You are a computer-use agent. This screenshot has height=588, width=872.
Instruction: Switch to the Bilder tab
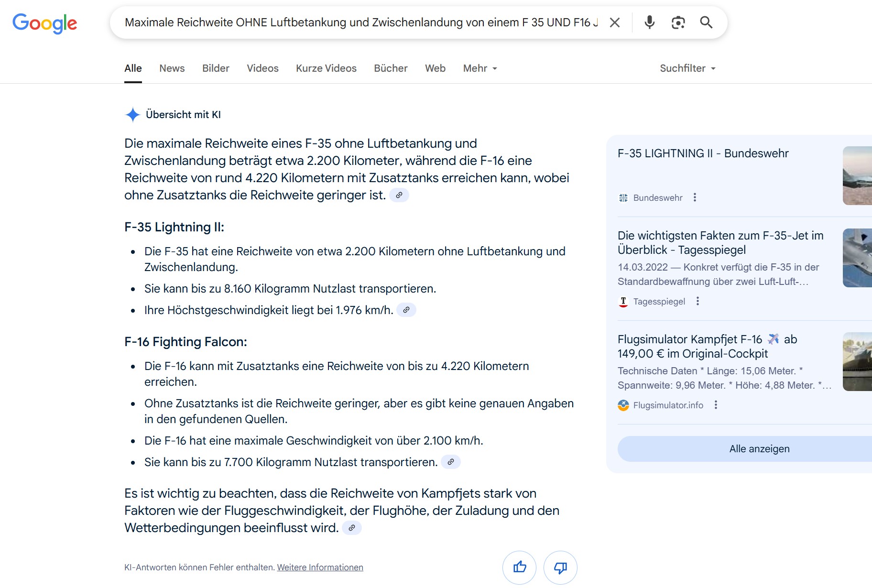(x=216, y=68)
